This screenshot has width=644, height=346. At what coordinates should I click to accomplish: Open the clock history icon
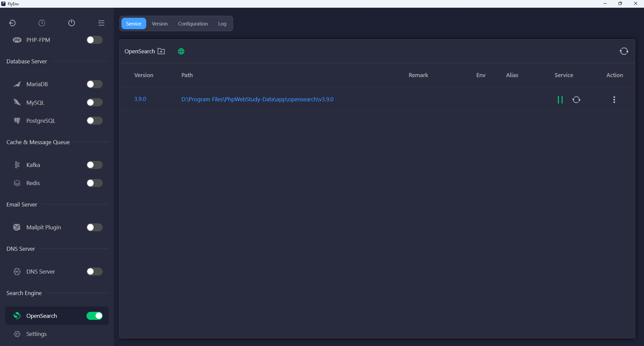pyautogui.click(x=42, y=23)
